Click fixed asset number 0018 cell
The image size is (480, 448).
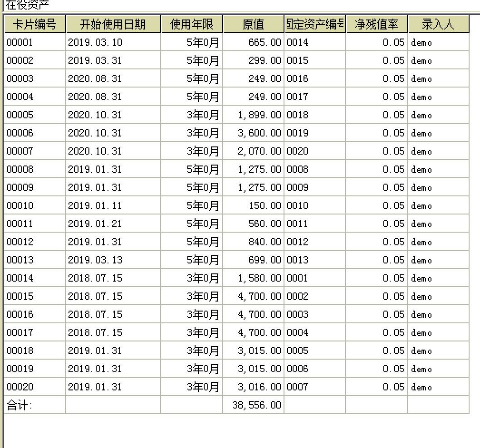click(315, 115)
